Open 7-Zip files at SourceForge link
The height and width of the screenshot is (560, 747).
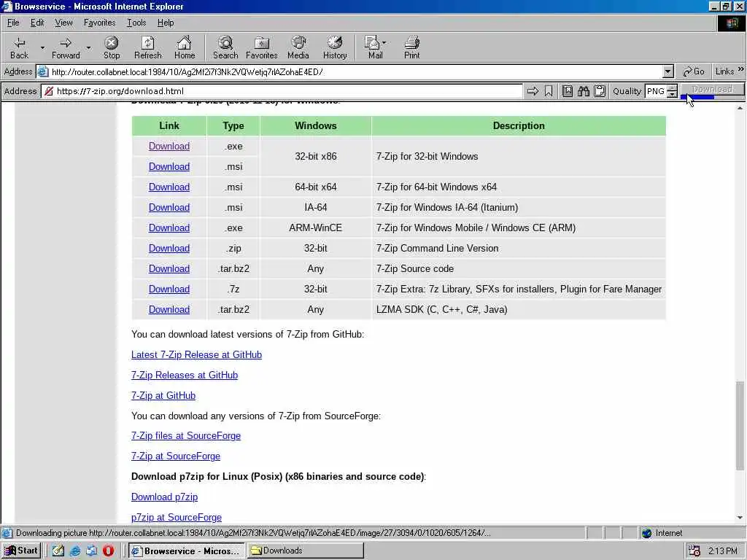(186, 436)
